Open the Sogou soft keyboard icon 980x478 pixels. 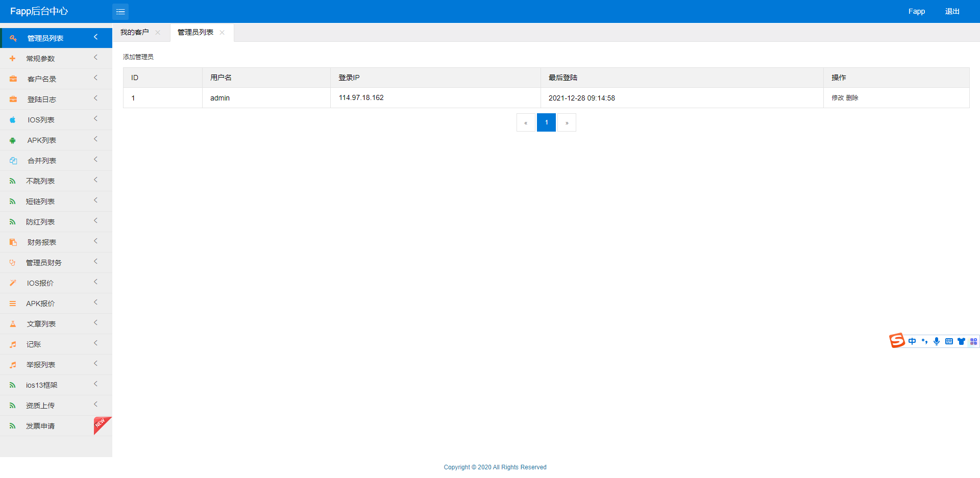(x=949, y=341)
